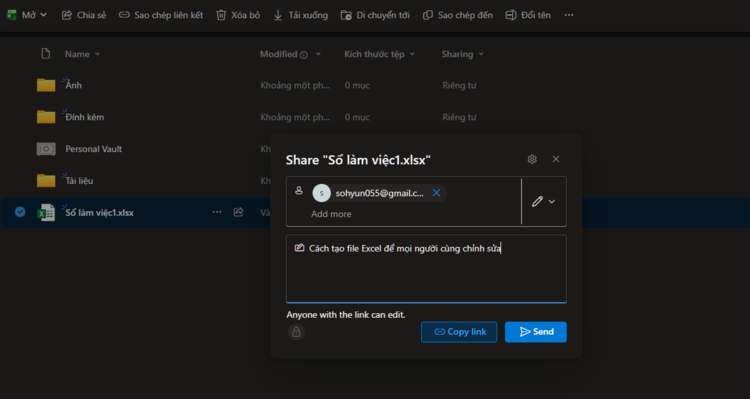Click Anyone with the link can edit text
Screen dimensions: 750x399
point(346,315)
